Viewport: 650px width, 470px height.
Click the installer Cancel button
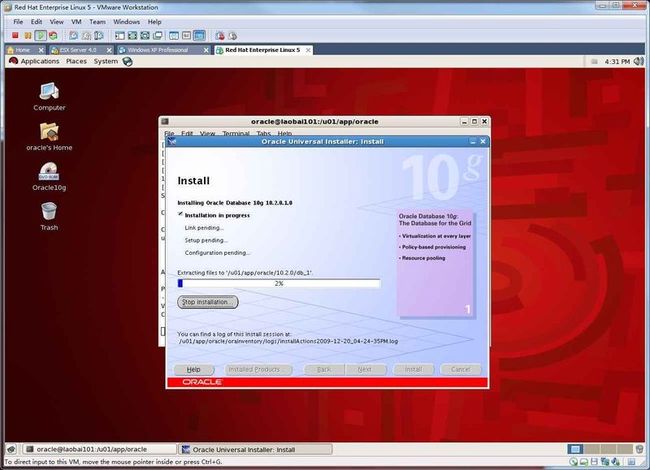click(x=461, y=369)
